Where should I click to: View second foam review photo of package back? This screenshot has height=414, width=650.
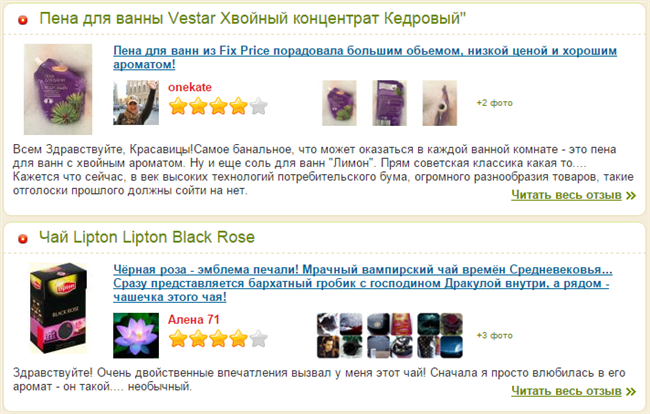389,103
